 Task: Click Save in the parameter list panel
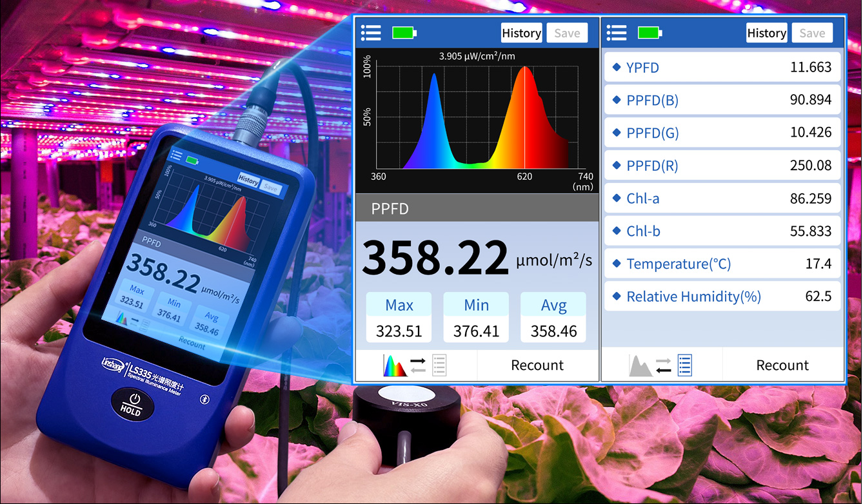pos(812,34)
